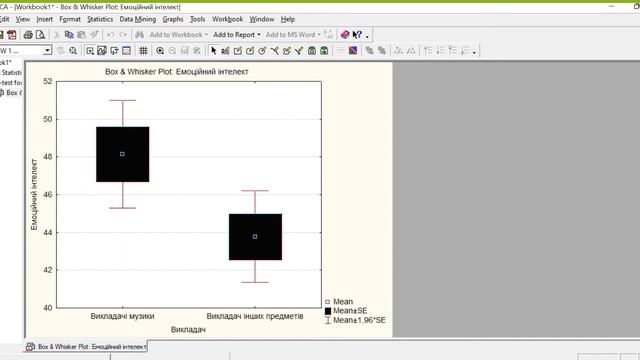
Task: Open the graph tools toolbar overflow arrow
Action: point(474,53)
